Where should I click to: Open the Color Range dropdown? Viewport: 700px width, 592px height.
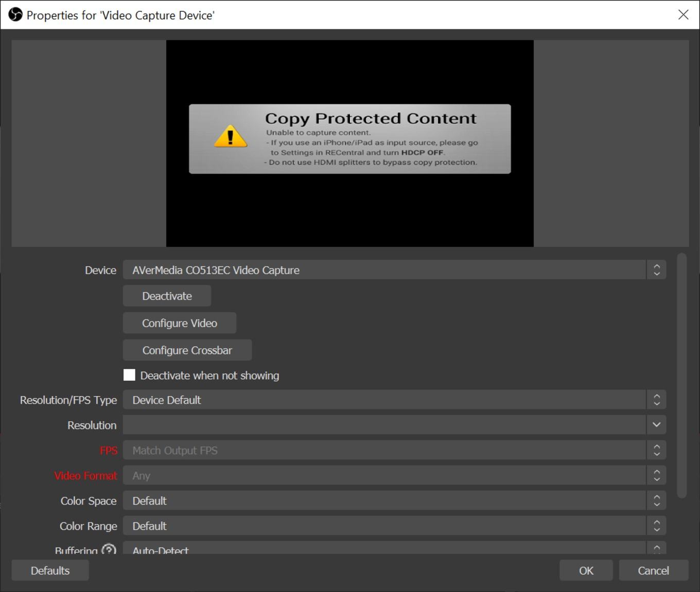(x=394, y=526)
